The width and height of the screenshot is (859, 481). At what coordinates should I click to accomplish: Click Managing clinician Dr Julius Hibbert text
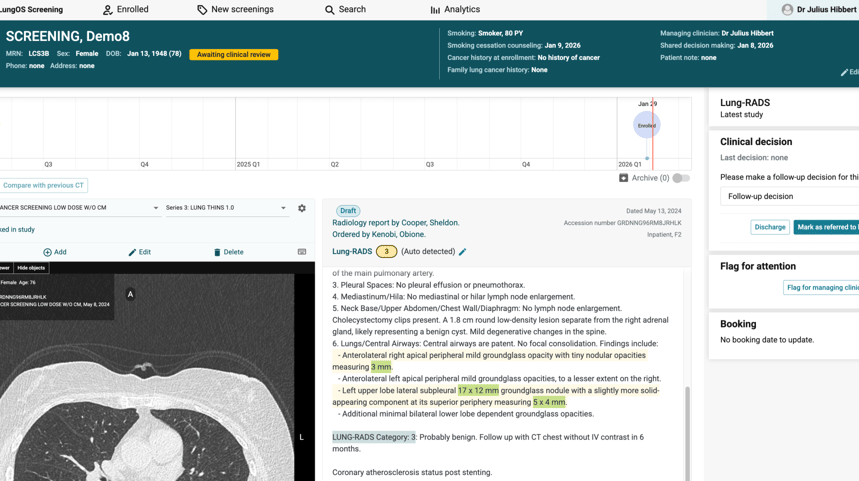point(717,33)
